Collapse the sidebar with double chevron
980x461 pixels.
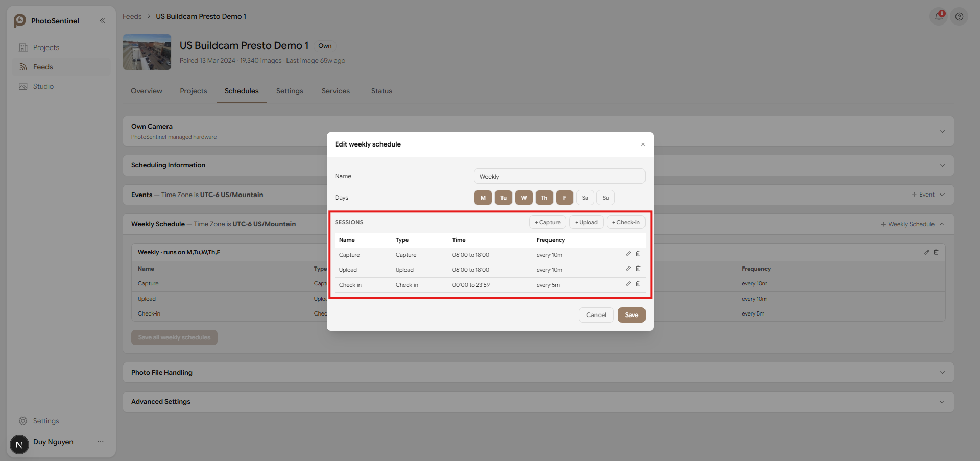coord(103,21)
